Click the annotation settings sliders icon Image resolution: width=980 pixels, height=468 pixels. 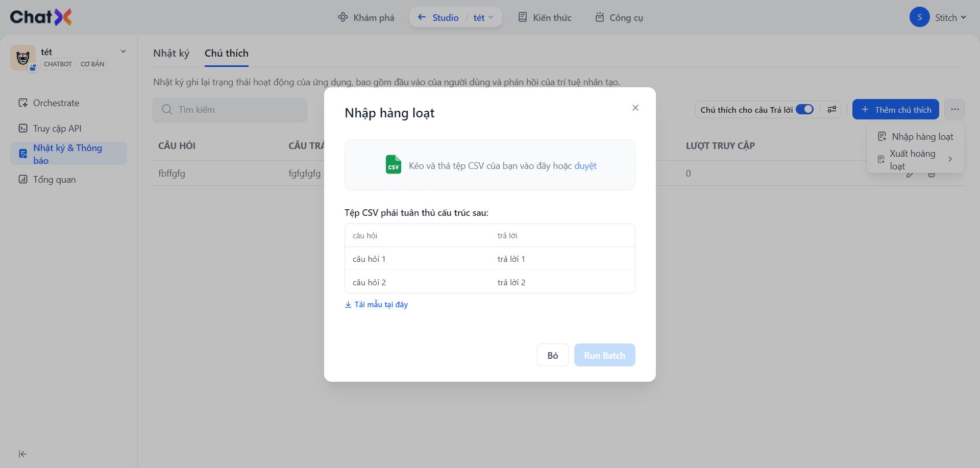(832, 110)
